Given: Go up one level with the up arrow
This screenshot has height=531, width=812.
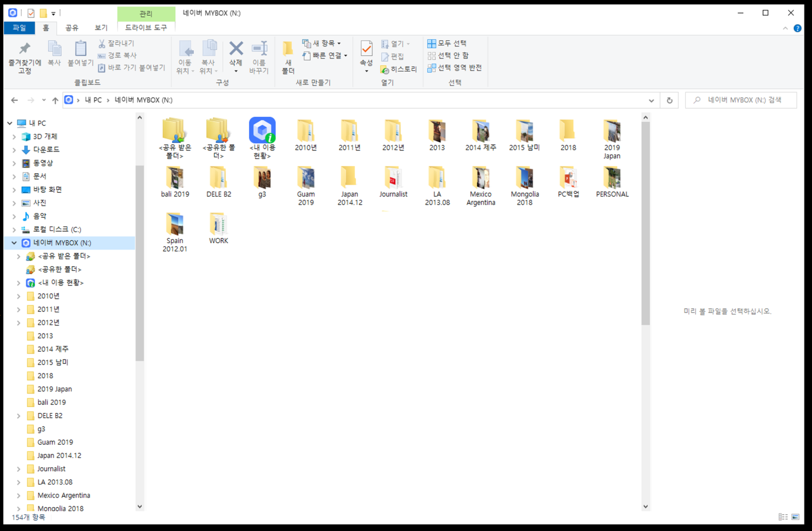Looking at the screenshot, I should [x=55, y=100].
